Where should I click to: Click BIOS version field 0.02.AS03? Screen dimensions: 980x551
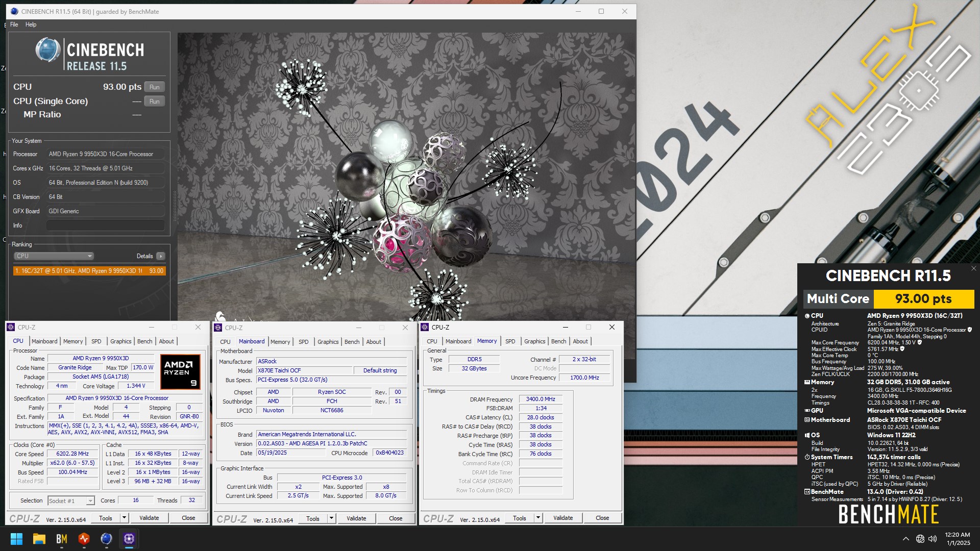point(332,444)
